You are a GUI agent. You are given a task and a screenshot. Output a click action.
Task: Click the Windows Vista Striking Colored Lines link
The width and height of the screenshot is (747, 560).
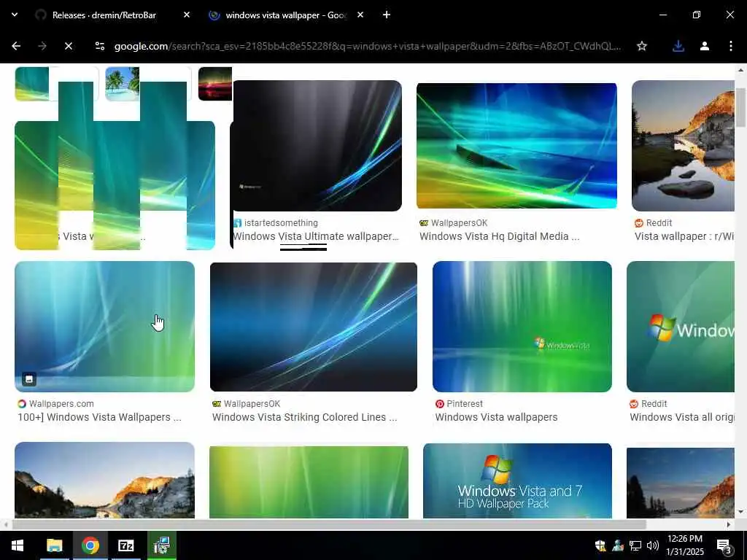click(x=304, y=417)
